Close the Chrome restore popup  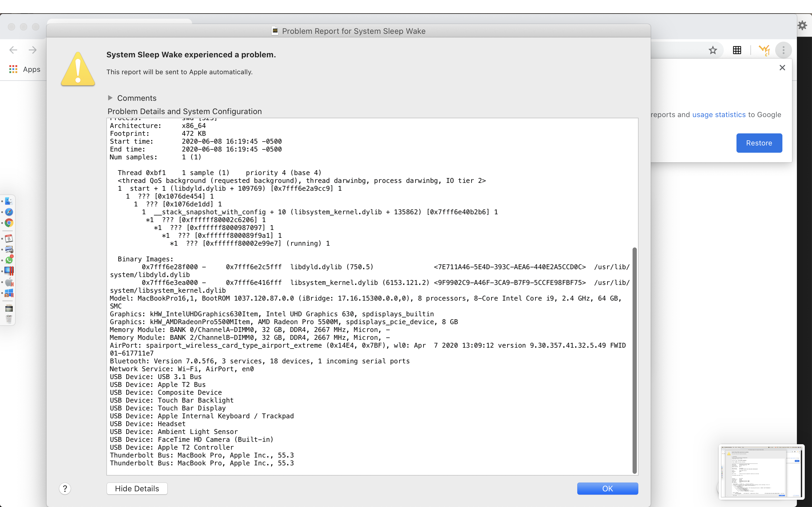click(782, 68)
